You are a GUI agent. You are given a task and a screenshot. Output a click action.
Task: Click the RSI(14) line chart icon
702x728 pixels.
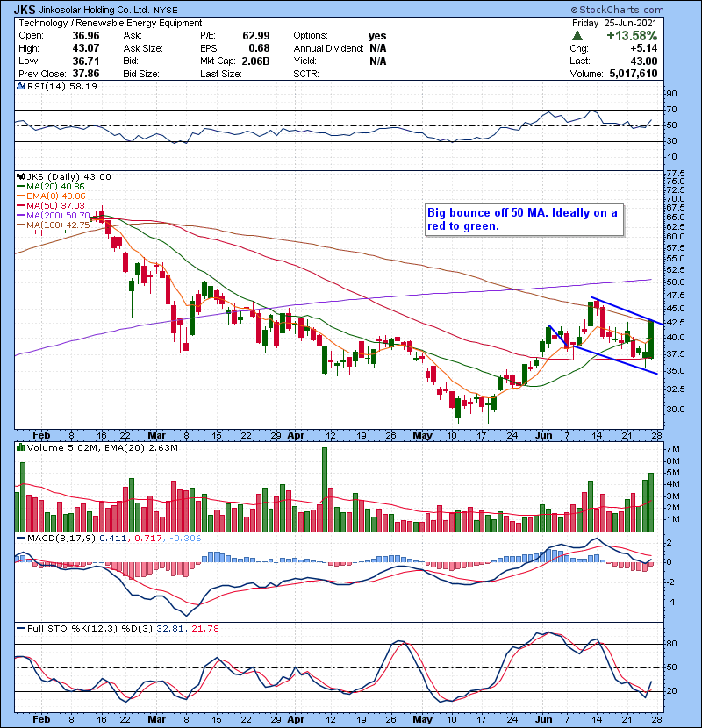pyautogui.click(x=19, y=87)
